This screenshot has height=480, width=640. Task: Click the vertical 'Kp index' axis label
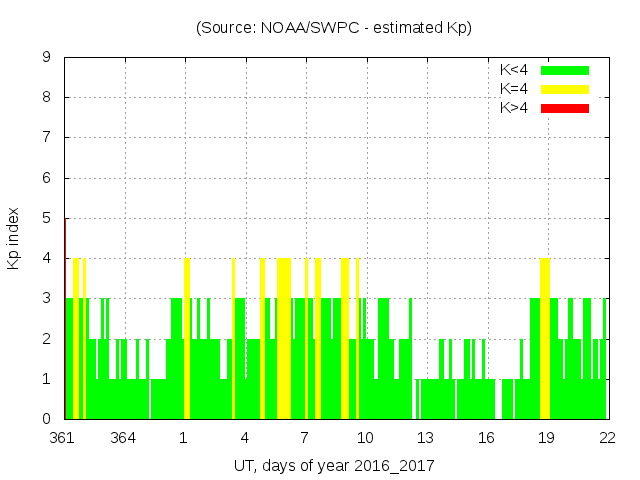point(14,239)
